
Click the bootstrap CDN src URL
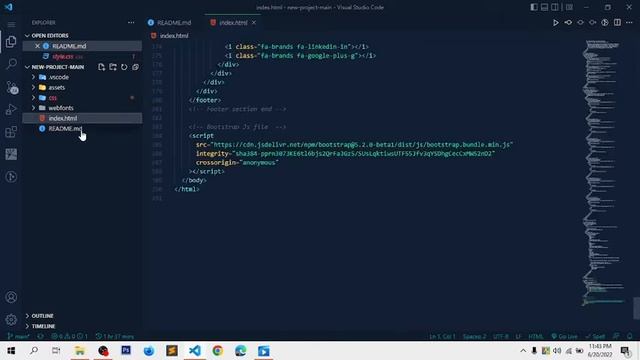(x=361, y=145)
